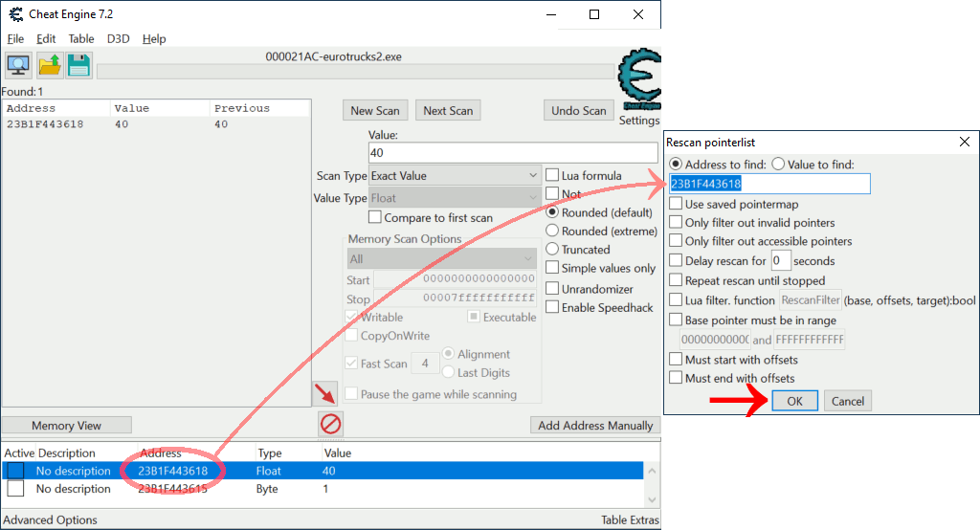Select Rounded (extreme) radio button
980x530 pixels.
pos(552,231)
